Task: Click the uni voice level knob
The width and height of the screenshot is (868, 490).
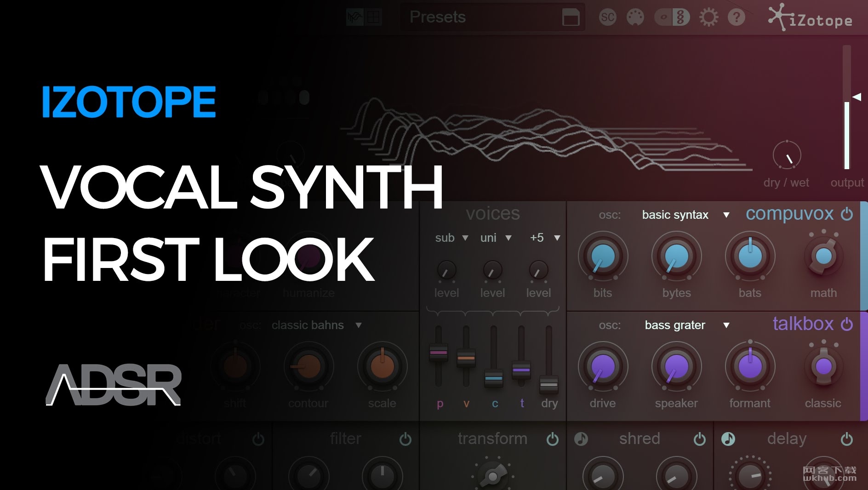Action: pyautogui.click(x=492, y=271)
